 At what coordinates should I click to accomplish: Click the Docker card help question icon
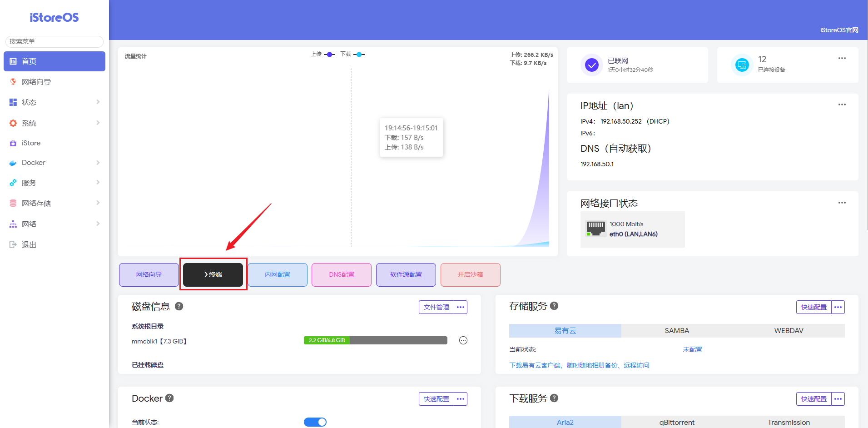click(169, 398)
